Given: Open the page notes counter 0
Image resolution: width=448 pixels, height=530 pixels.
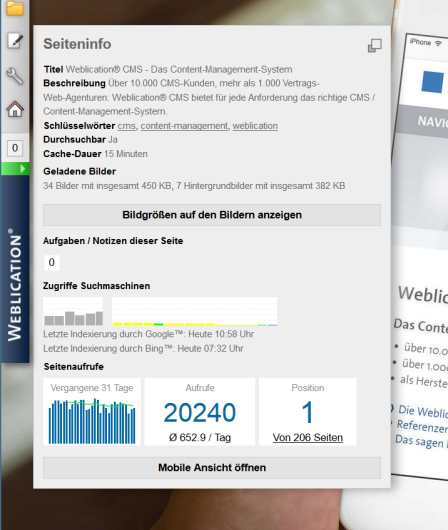Looking at the screenshot, I should (51, 262).
